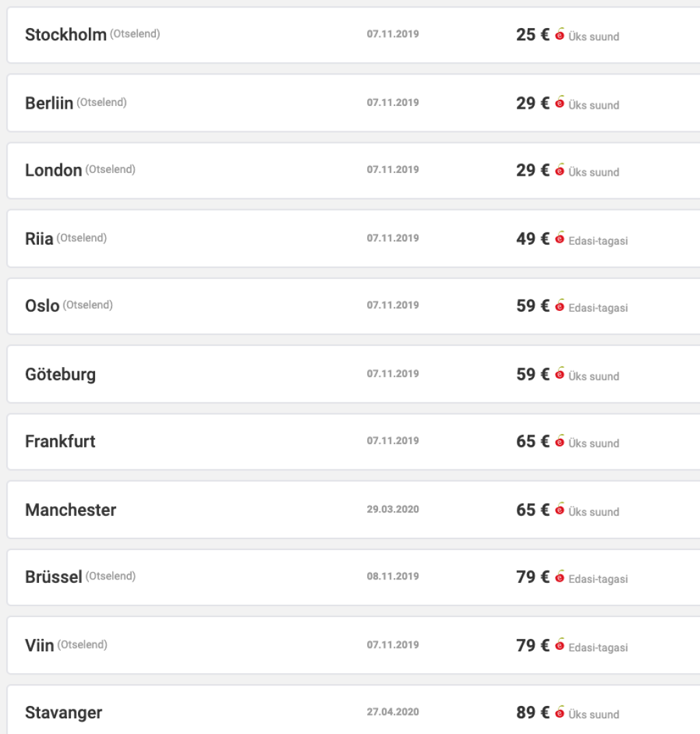Open the Stockholm flight offer
This screenshot has width=700, height=734.
click(66, 35)
